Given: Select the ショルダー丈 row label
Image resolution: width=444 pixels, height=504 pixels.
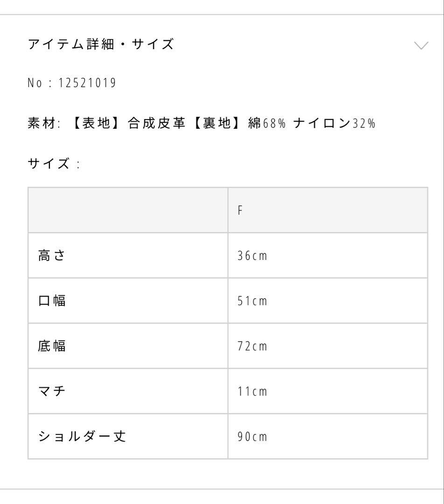Looking at the screenshot, I should (x=82, y=437).
